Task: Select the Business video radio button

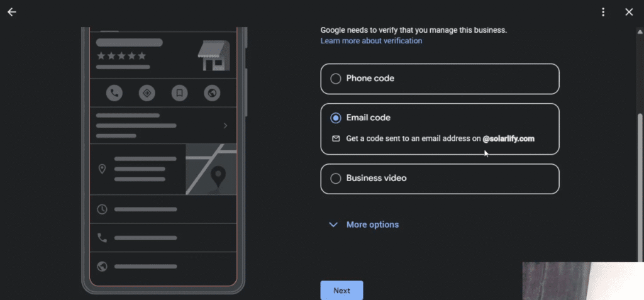Action: tap(336, 179)
